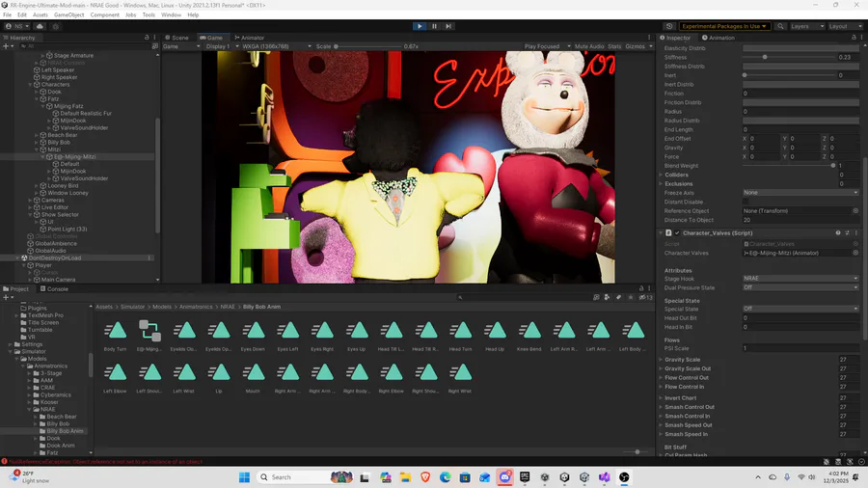The image size is (868, 488).
Task: Toggle Gizmos in Game view
Action: click(x=635, y=46)
